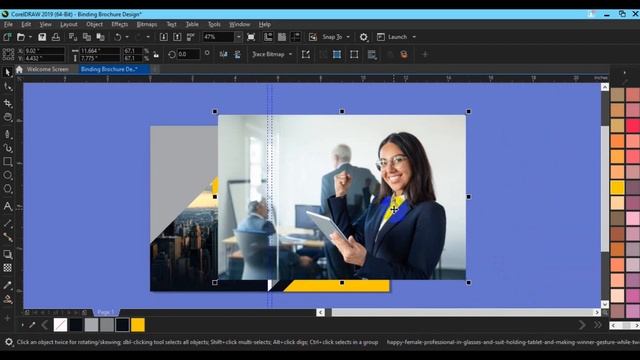Click the Paste icon
Screen dimensions: 640x360
(100, 37)
